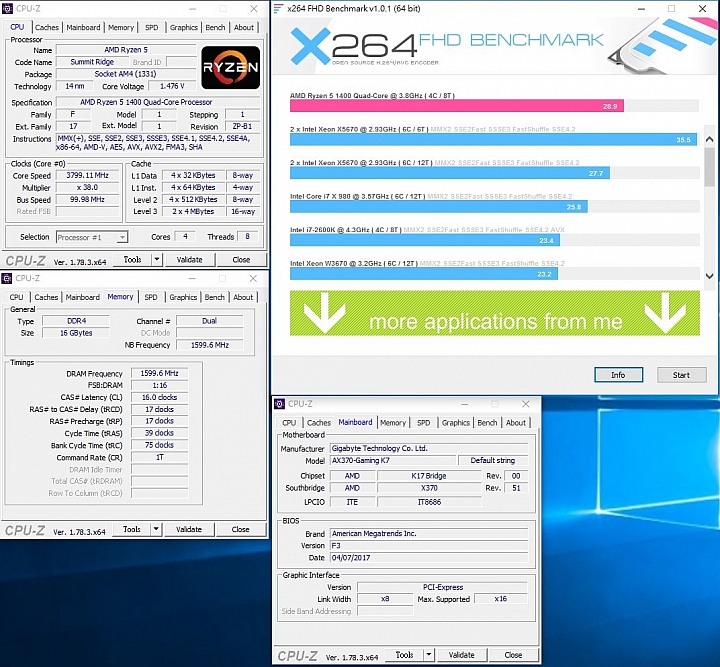Viewport: 720px width, 667px height.
Task: Click the Core Speed value 3799.11 MHz
Action: tap(87, 175)
